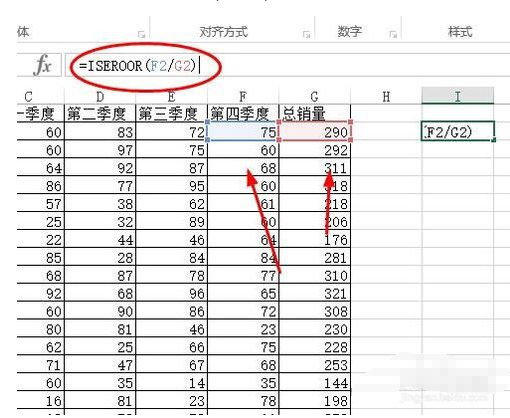Click the 第三季度 header cell
The image size is (510, 418).
point(171,113)
